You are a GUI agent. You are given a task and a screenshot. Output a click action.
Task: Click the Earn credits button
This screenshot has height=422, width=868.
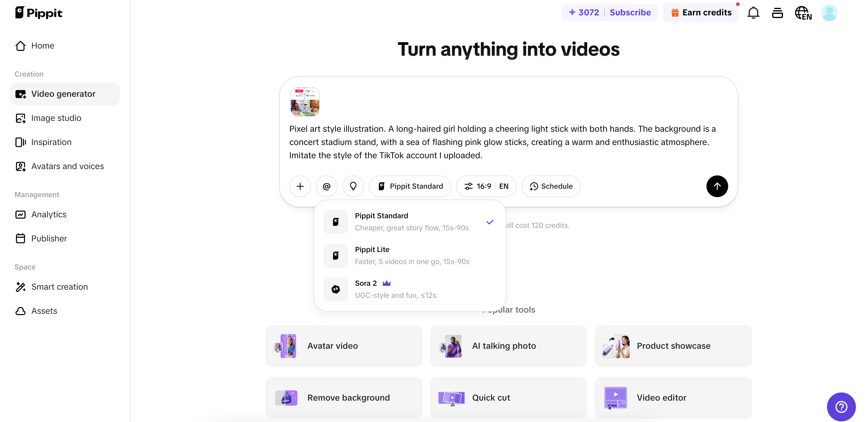coord(701,12)
